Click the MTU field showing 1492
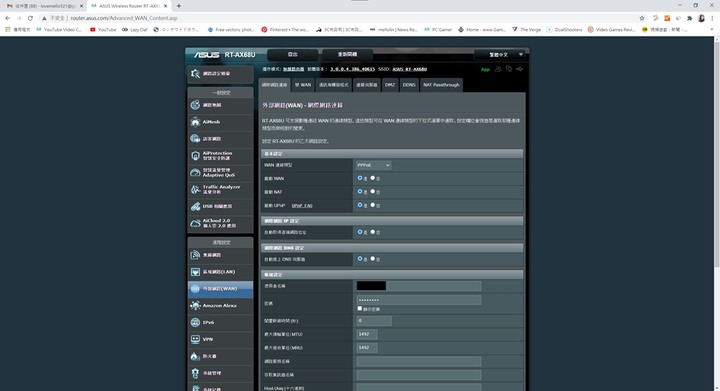Viewport: 720px width, 391px height. [367, 335]
